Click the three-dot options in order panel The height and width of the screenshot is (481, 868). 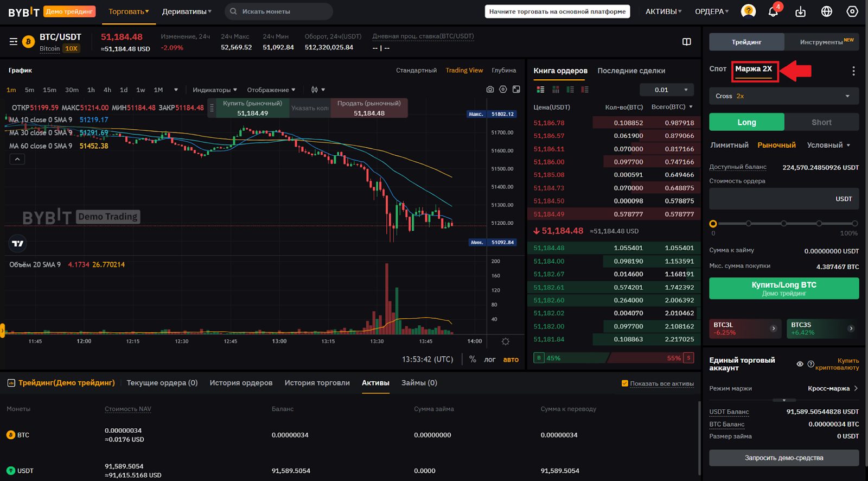point(853,71)
